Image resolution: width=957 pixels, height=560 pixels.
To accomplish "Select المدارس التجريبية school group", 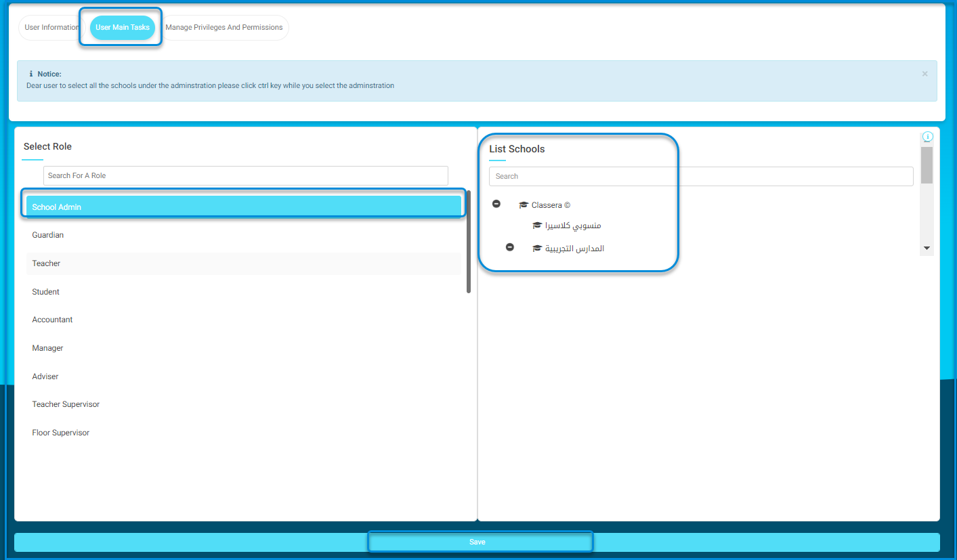I will pyautogui.click(x=574, y=249).
